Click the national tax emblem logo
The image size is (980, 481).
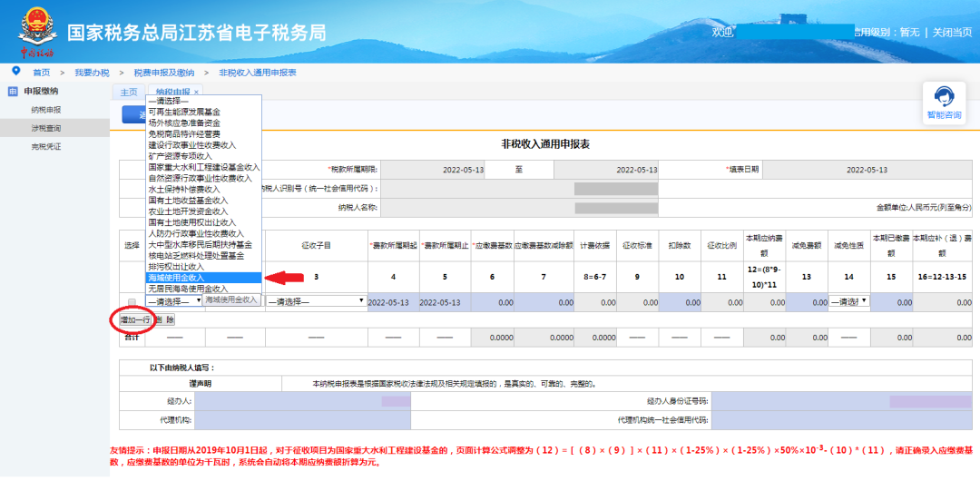click(35, 25)
